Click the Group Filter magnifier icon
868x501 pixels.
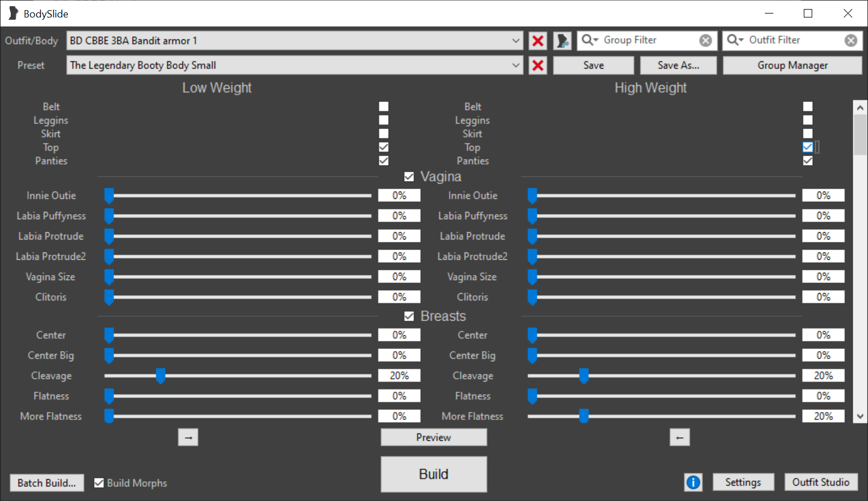tap(590, 40)
